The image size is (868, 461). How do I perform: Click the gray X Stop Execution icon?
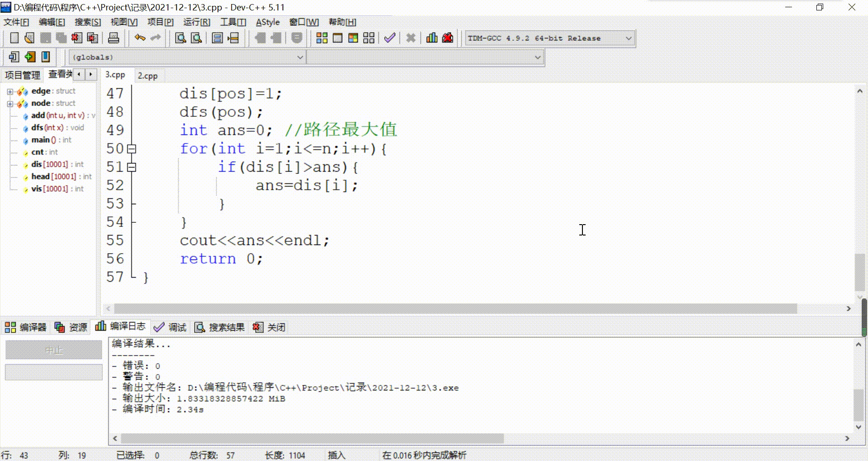tap(410, 38)
